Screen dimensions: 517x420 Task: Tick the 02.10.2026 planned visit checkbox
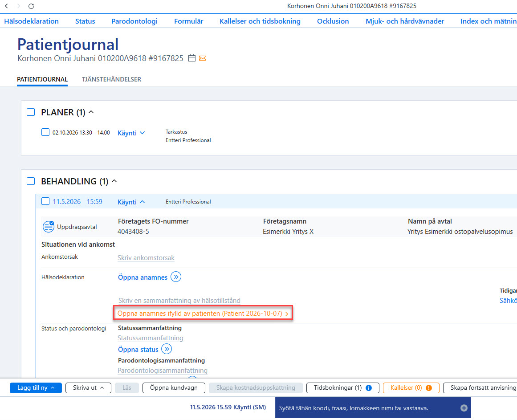click(45, 132)
